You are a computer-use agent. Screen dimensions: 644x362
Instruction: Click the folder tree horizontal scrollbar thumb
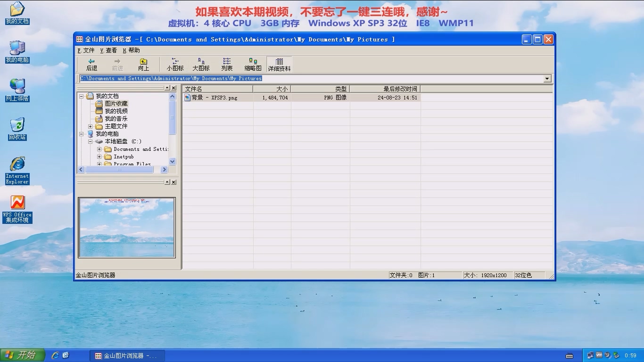120,170
